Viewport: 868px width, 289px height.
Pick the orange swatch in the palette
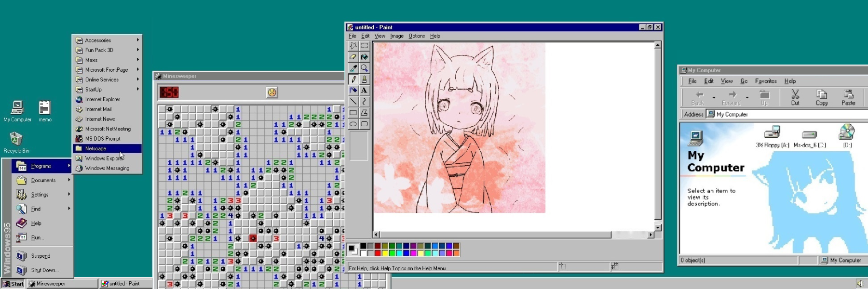(x=456, y=253)
